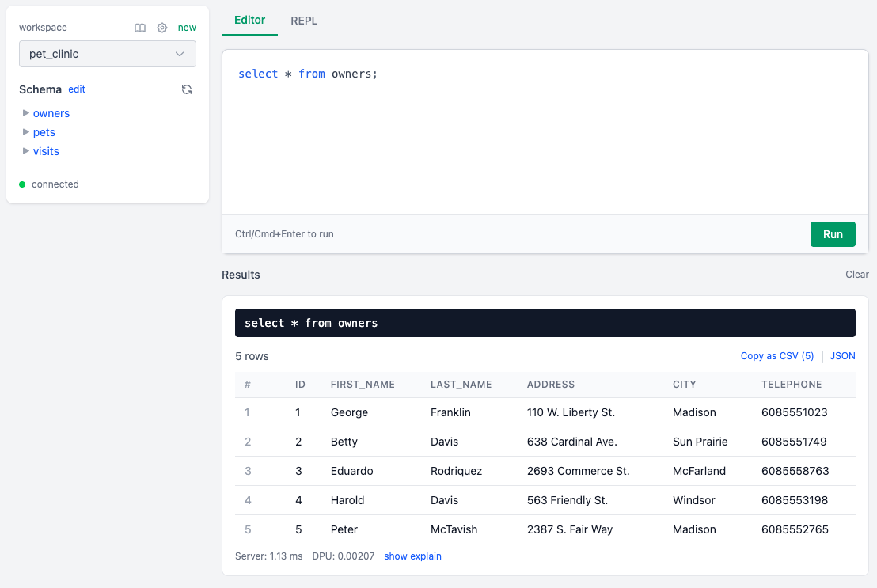
Task: Select the Editor tab
Action: 250,20
